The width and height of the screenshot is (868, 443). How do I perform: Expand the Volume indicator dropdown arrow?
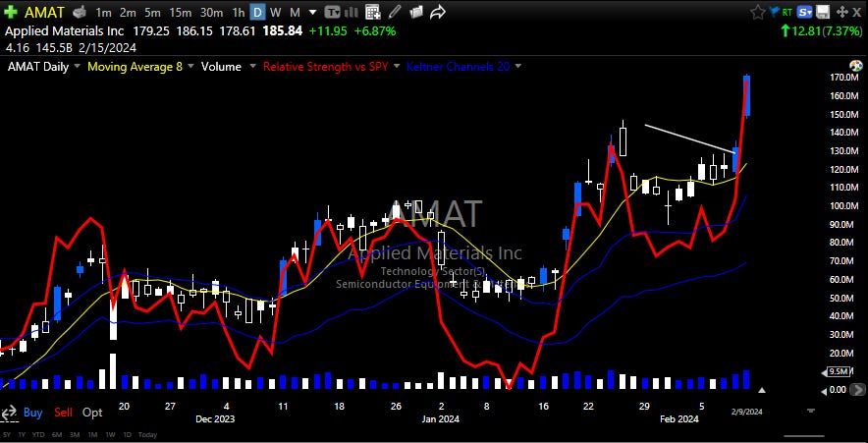[253, 67]
